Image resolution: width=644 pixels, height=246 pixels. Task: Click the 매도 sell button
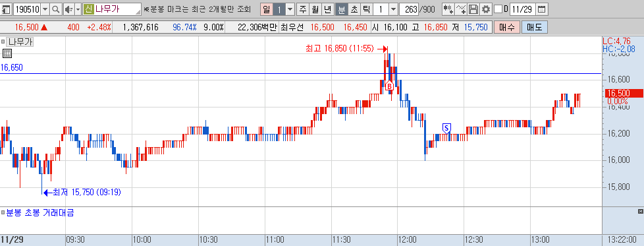[x=534, y=28]
